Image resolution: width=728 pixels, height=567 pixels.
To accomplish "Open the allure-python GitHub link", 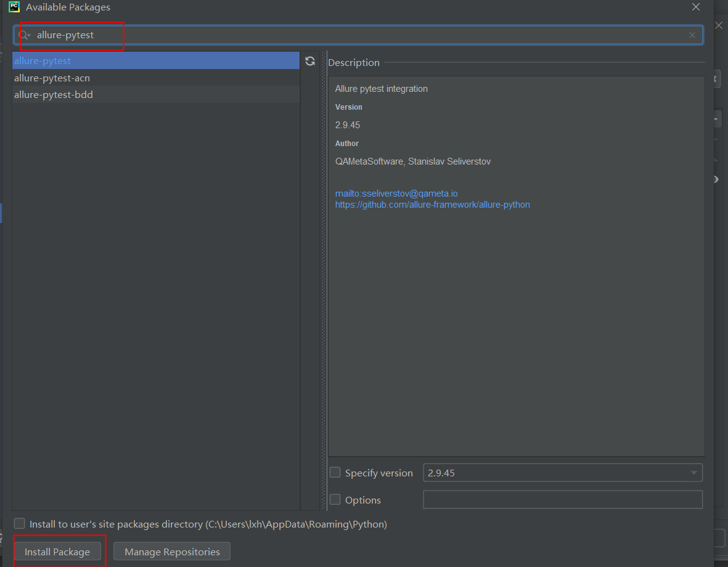I will click(432, 205).
